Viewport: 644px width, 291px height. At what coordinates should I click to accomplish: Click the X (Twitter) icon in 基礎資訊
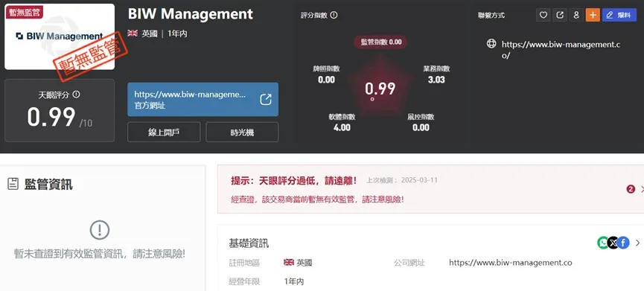pos(613,243)
